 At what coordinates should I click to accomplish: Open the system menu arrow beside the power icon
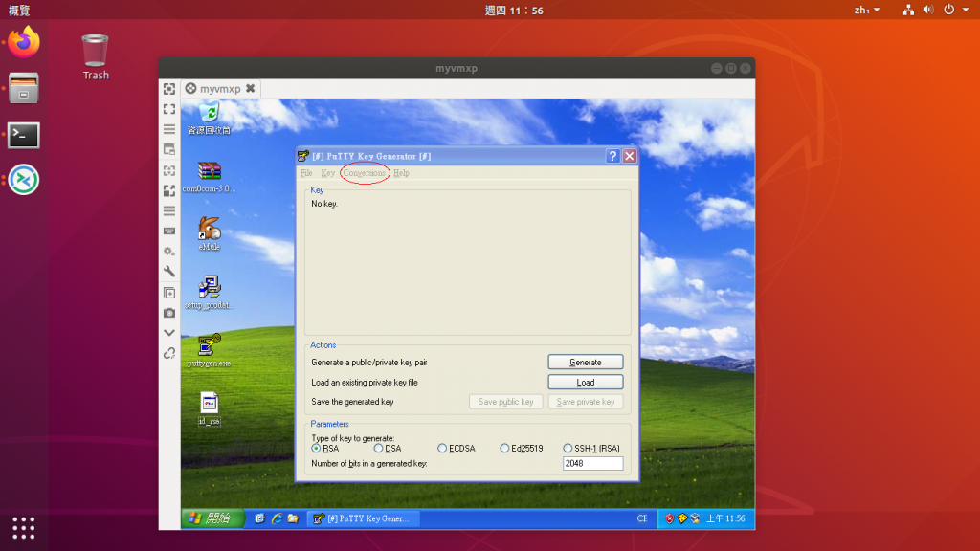click(966, 10)
